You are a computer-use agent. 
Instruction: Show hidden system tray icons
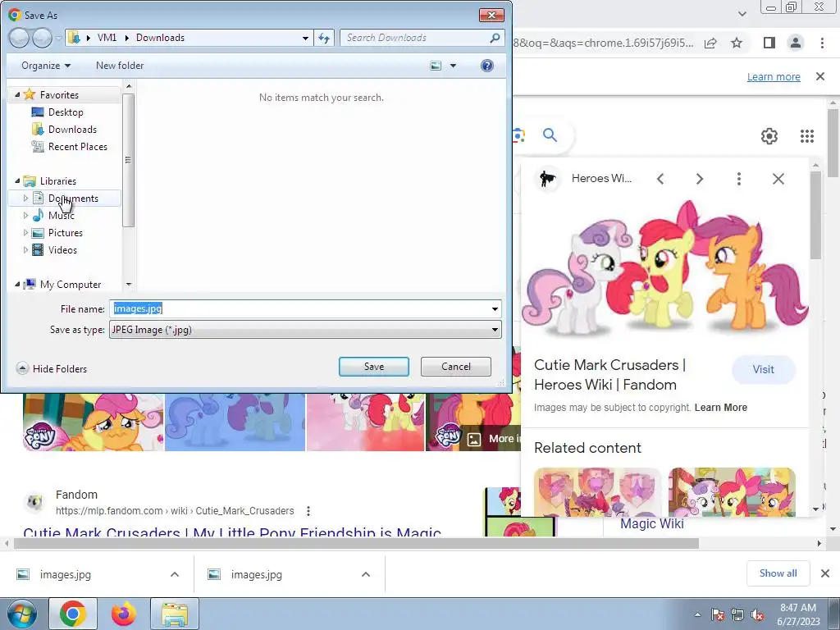click(x=697, y=614)
